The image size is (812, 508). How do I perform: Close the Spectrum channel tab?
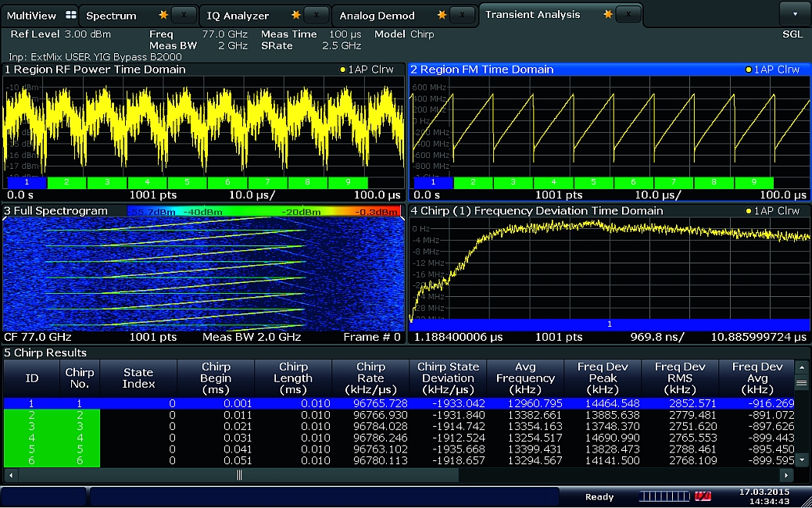pos(184,16)
